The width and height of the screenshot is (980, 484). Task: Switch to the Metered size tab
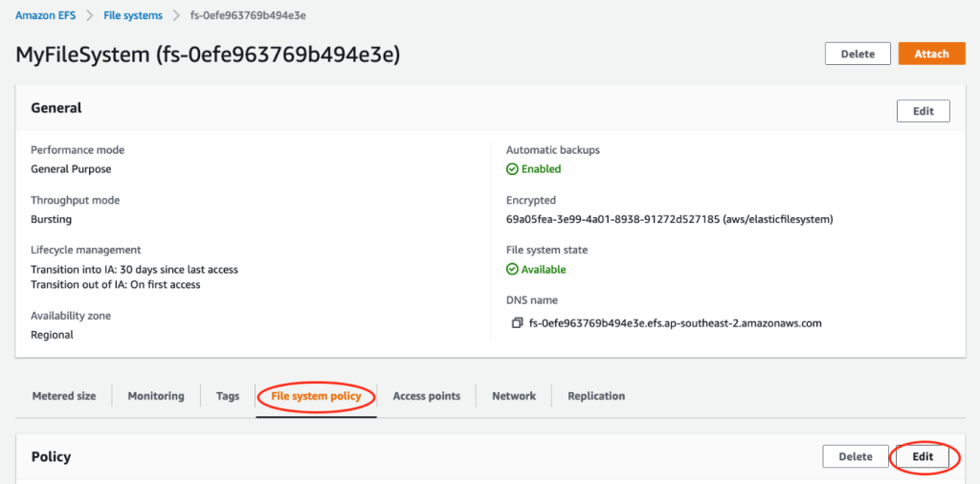pyautogui.click(x=64, y=396)
